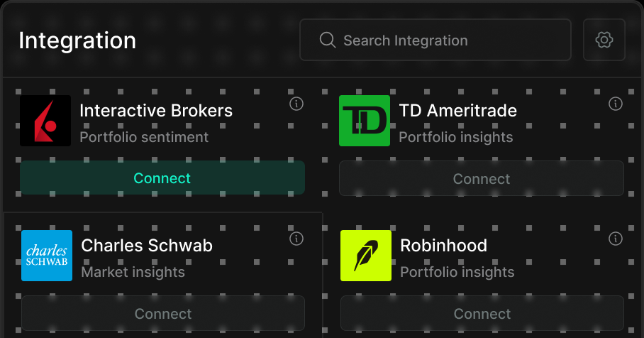This screenshot has height=338, width=644.
Task: Connect TD Ameritrade integration
Action: (x=482, y=178)
